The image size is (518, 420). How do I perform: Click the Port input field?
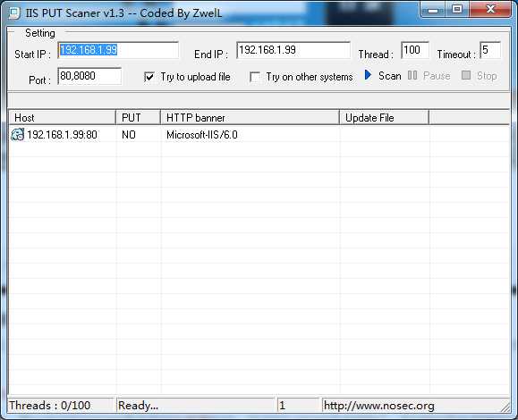[x=89, y=76]
